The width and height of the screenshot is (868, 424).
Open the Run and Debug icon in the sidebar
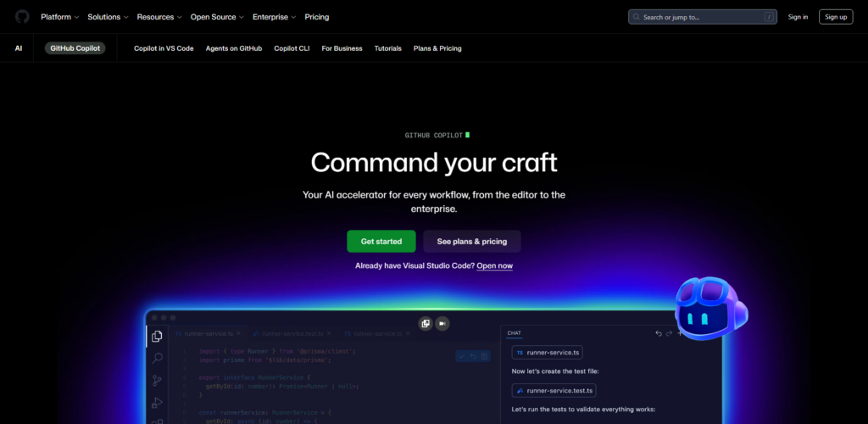coord(157,403)
